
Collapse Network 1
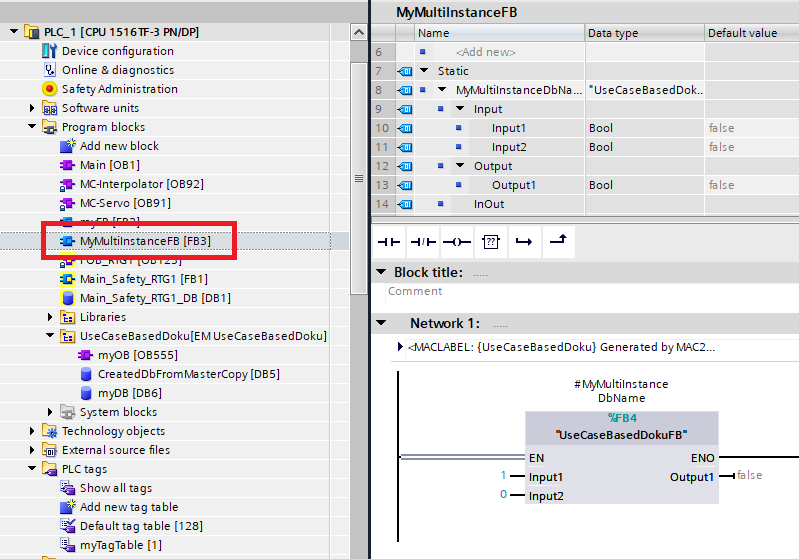[x=381, y=323]
